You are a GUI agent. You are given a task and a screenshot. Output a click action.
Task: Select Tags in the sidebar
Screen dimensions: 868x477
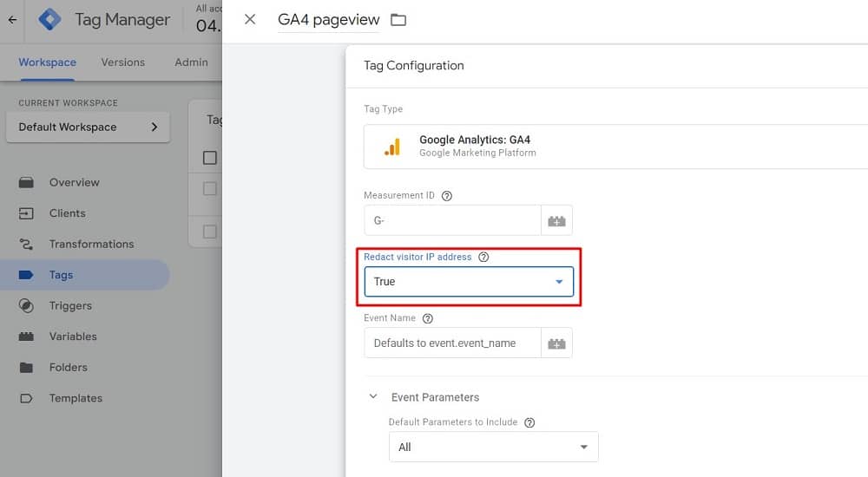[x=61, y=275]
